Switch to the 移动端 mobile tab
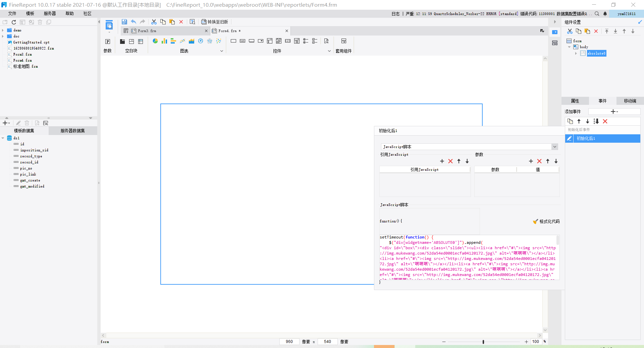644x348 pixels. point(630,101)
